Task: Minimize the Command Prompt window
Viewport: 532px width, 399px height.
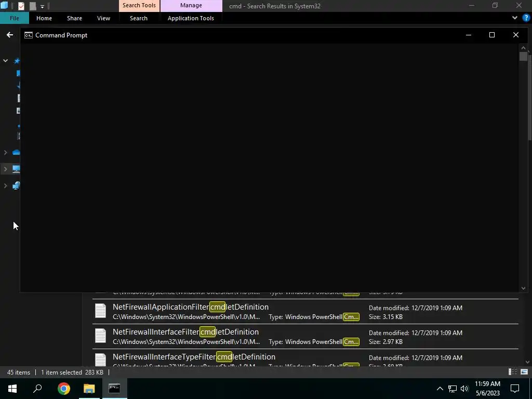Action: pyautogui.click(x=469, y=35)
